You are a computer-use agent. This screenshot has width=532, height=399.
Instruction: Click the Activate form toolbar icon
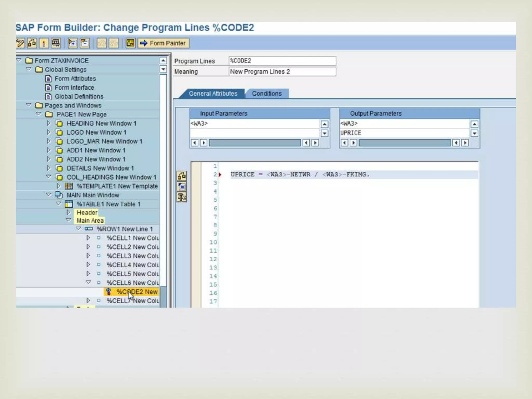(x=44, y=43)
